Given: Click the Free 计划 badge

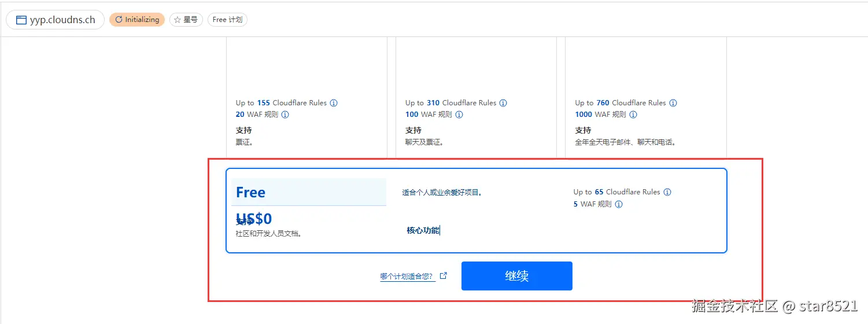Looking at the screenshot, I should coord(227,20).
